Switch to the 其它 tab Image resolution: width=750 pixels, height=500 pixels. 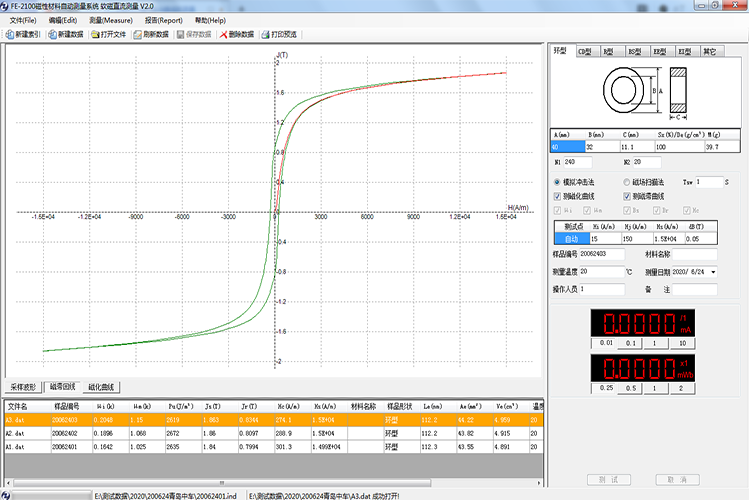(x=712, y=52)
